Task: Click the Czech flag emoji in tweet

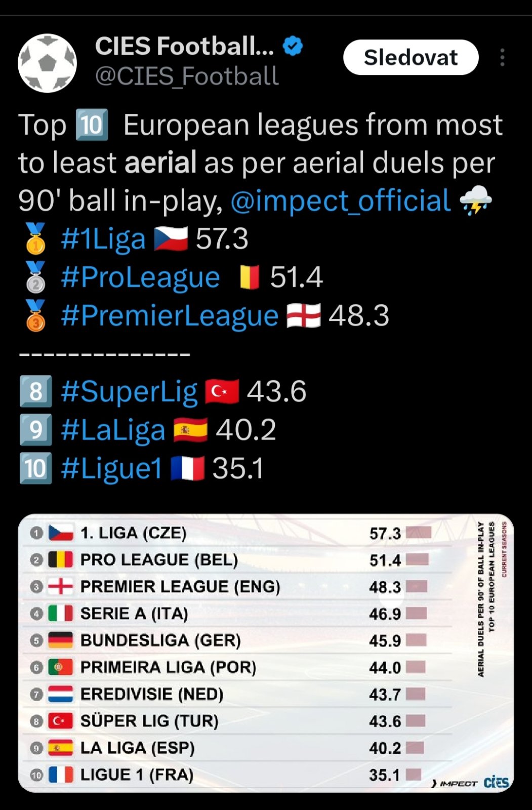Action: 171,239
